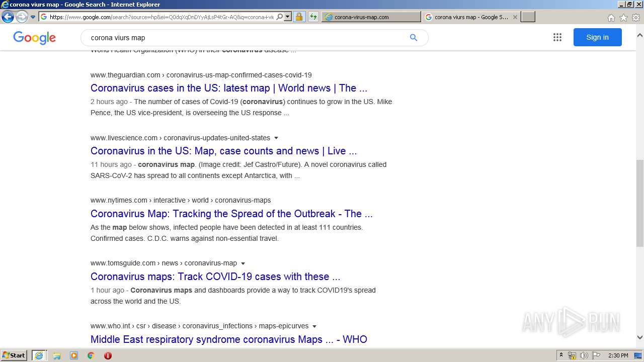Screen dimensions: 644x362
Task: Open the Home page icon
Action: pyautogui.click(x=611, y=18)
